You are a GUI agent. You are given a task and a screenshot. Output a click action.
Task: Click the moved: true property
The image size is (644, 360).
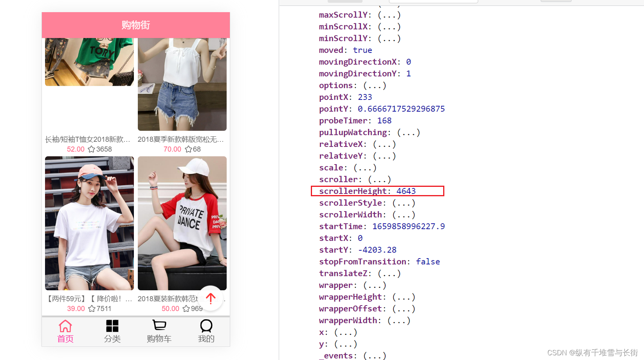click(x=345, y=50)
